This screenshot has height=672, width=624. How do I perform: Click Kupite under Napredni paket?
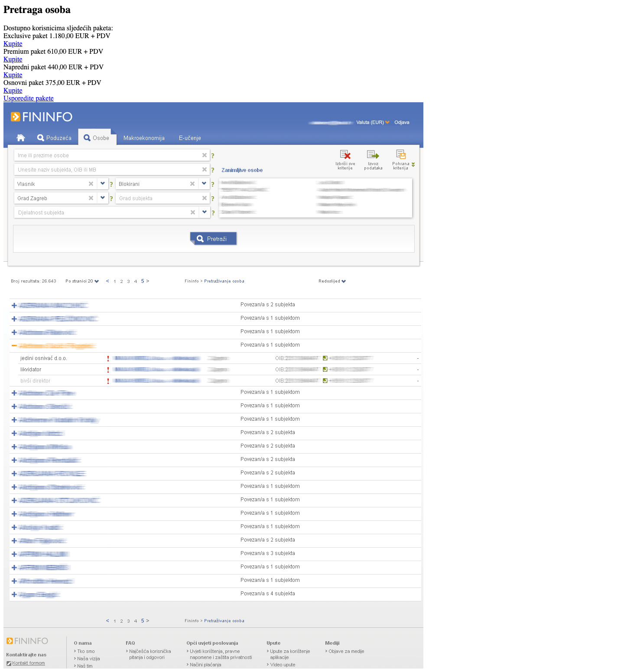click(x=13, y=75)
